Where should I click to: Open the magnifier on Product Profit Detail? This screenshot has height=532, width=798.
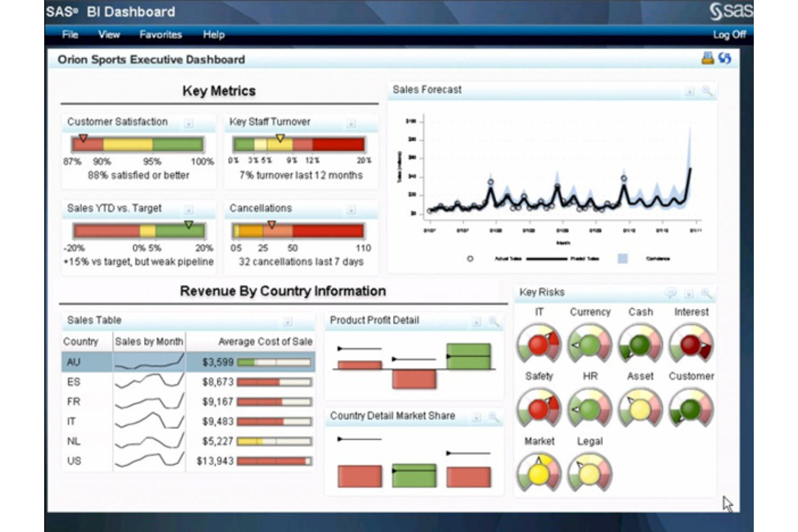493,322
